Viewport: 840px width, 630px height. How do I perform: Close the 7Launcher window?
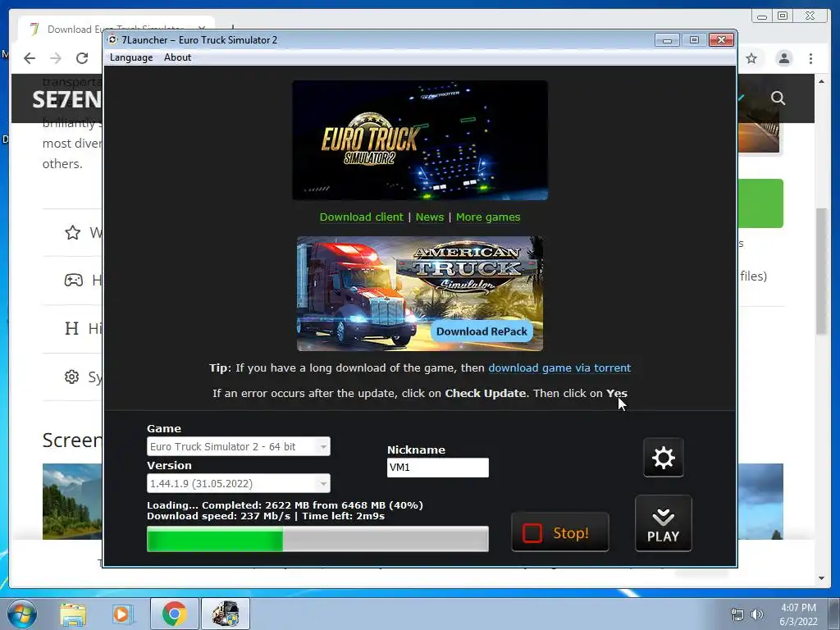(721, 40)
